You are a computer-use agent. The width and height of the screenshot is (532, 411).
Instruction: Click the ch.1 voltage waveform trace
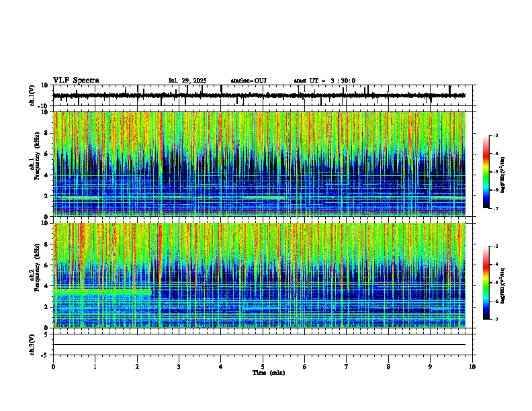259,95
